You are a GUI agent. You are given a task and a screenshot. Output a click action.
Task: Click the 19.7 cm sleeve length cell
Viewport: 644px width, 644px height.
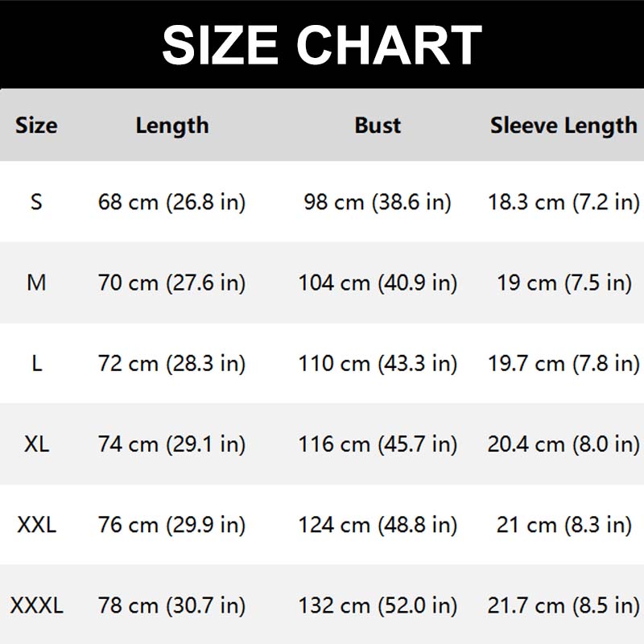pos(563,363)
